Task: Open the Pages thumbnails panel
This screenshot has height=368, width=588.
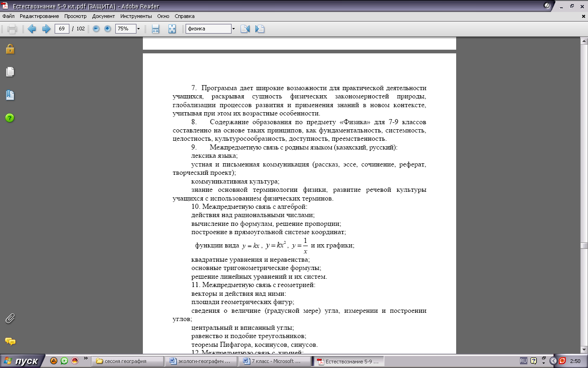Action: (x=10, y=72)
